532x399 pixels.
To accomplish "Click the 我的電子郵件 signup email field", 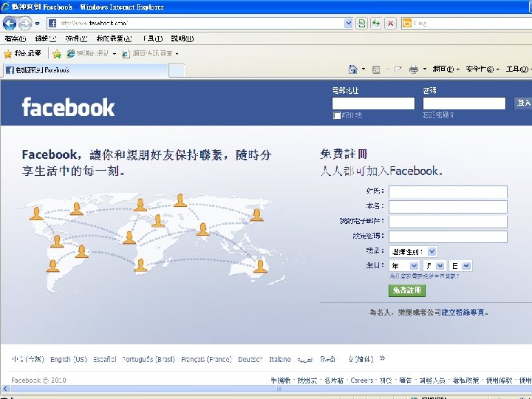I will [448, 222].
